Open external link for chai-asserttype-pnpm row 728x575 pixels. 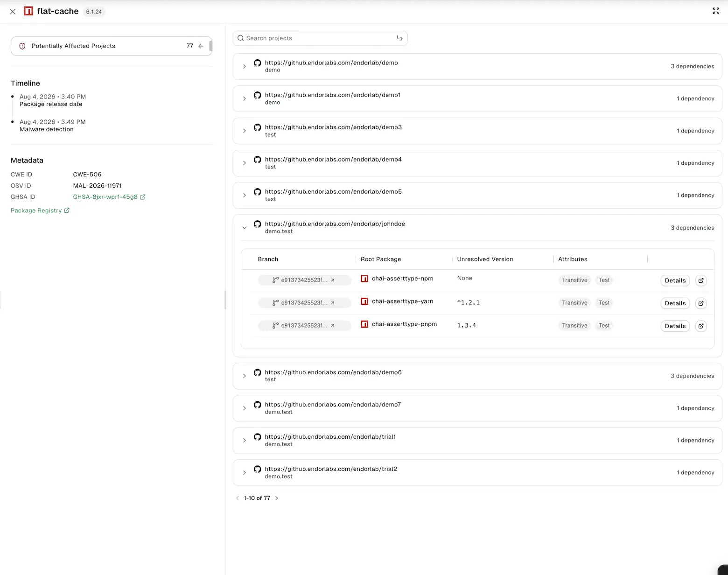(701, 326)
